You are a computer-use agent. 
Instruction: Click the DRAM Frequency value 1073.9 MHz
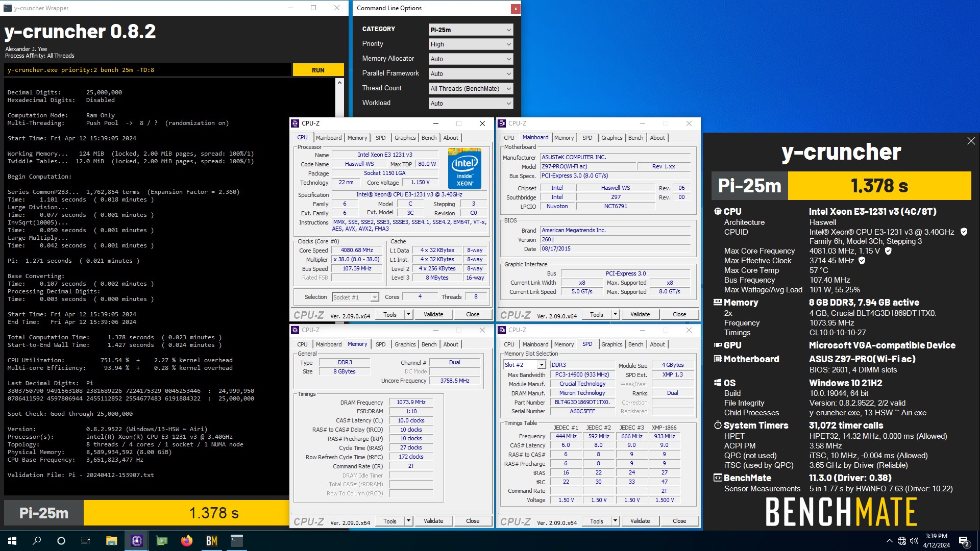pyautogui.click(x=411, y=403)
